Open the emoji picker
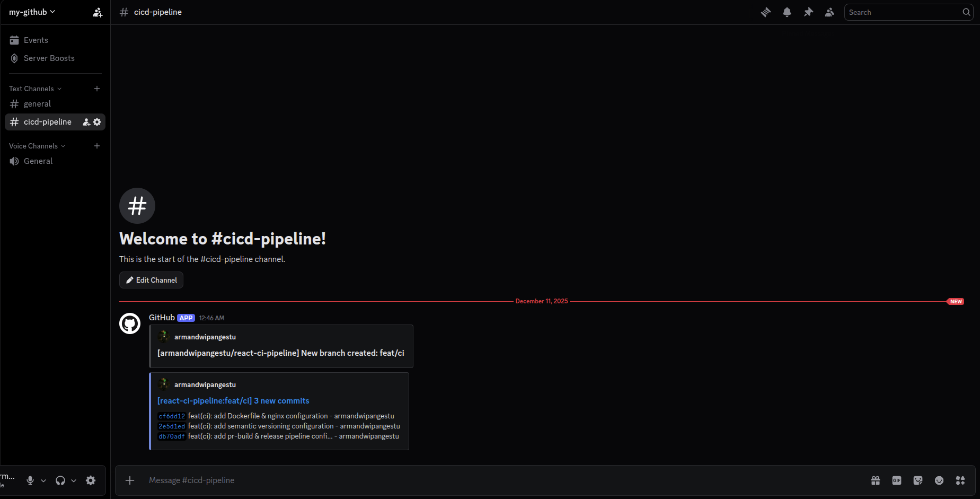 [939, 480]
